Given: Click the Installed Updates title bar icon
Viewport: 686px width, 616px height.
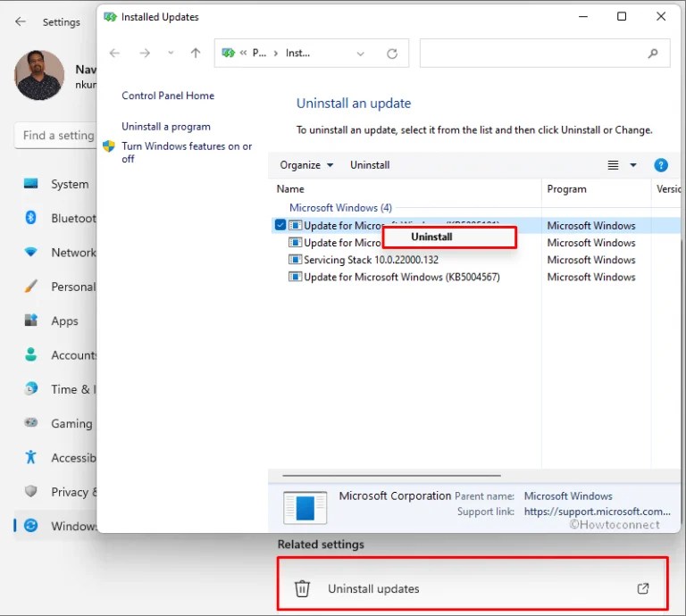Looking at the screenshot, I should point(110,17).
